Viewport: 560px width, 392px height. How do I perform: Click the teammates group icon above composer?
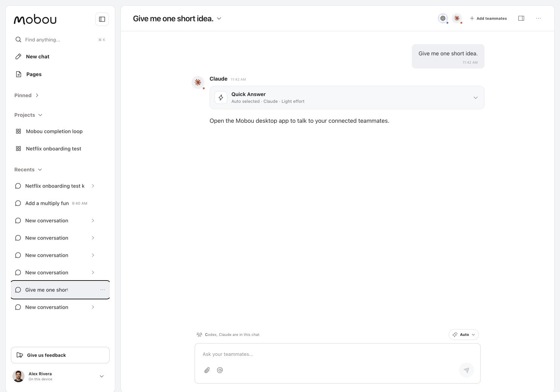[x=199, y=334]
